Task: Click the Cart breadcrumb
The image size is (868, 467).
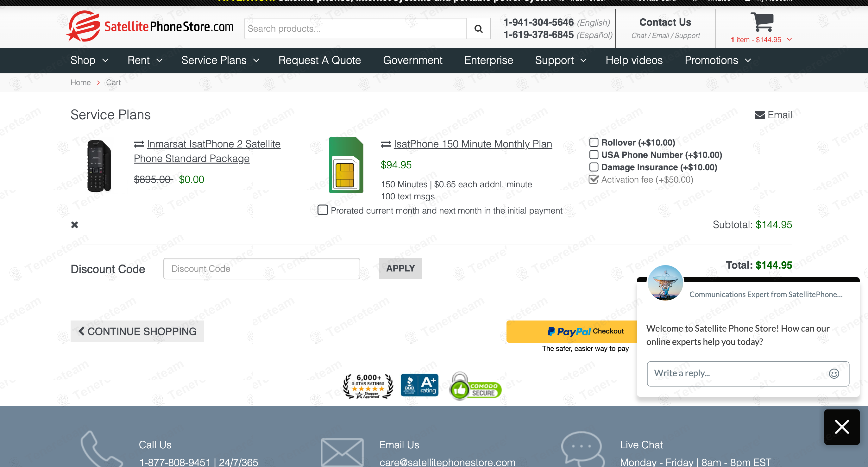Action: (113, 83)
